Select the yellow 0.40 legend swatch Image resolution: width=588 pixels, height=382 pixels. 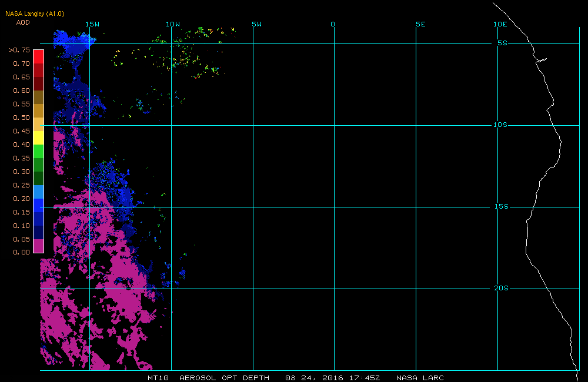coord(39,138)
